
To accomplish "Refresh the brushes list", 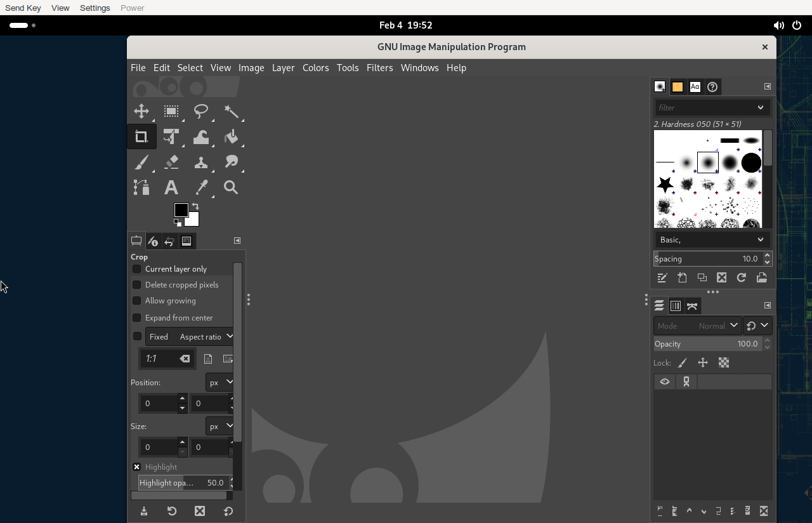I will pyautogui.click(x=742, y=277).
